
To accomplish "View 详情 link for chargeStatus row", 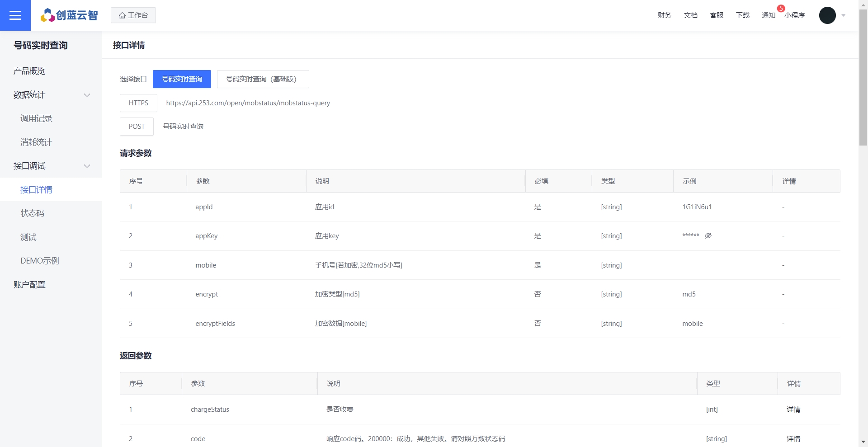I will click(x=793, y=409).
